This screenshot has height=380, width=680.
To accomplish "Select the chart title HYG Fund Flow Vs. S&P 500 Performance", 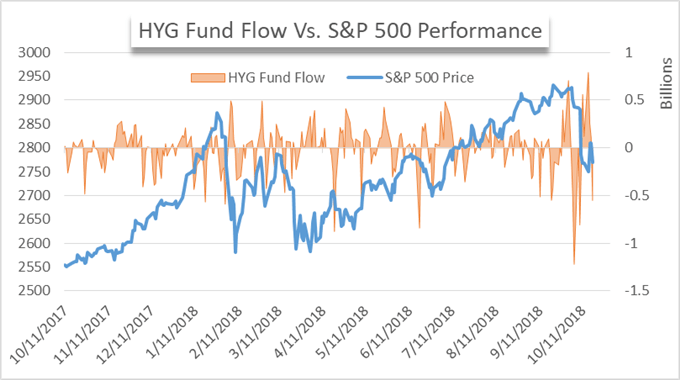I will [340, 31].
